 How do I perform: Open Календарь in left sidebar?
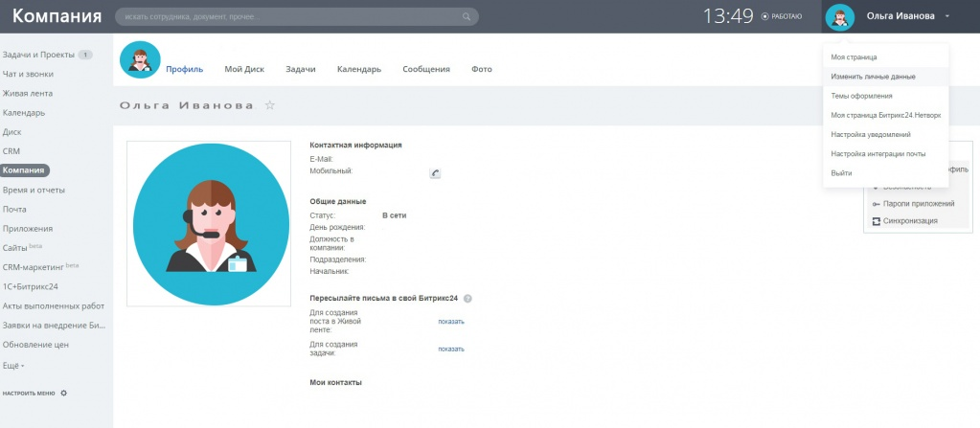(24, 113)
